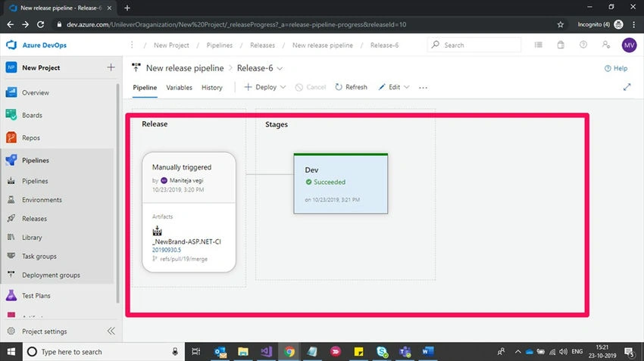644x361 pixels.
Task: Toggle full screen view icon
Action: coord(627,87)
